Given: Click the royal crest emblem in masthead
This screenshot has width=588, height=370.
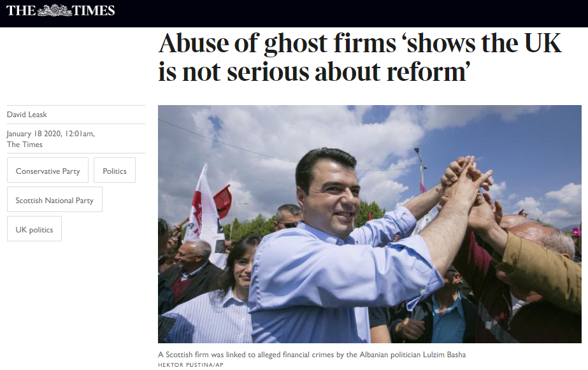Looking at the screenshot, I should 54,10.
